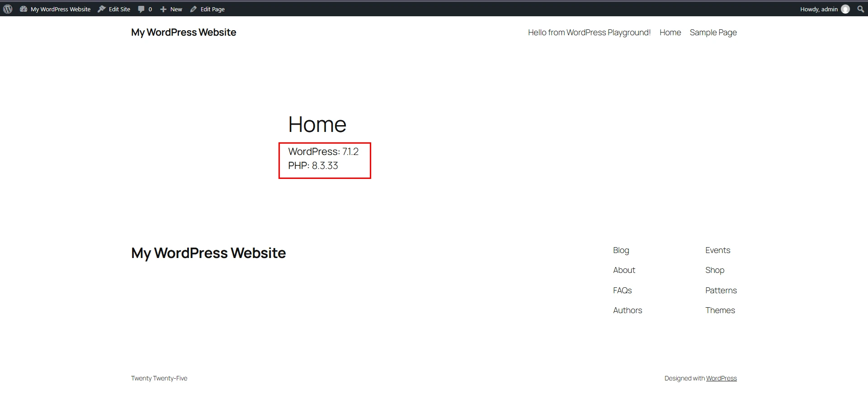This screenshot has height=408, width=868.
Task: Open the New content menu label
Action: 176,9
